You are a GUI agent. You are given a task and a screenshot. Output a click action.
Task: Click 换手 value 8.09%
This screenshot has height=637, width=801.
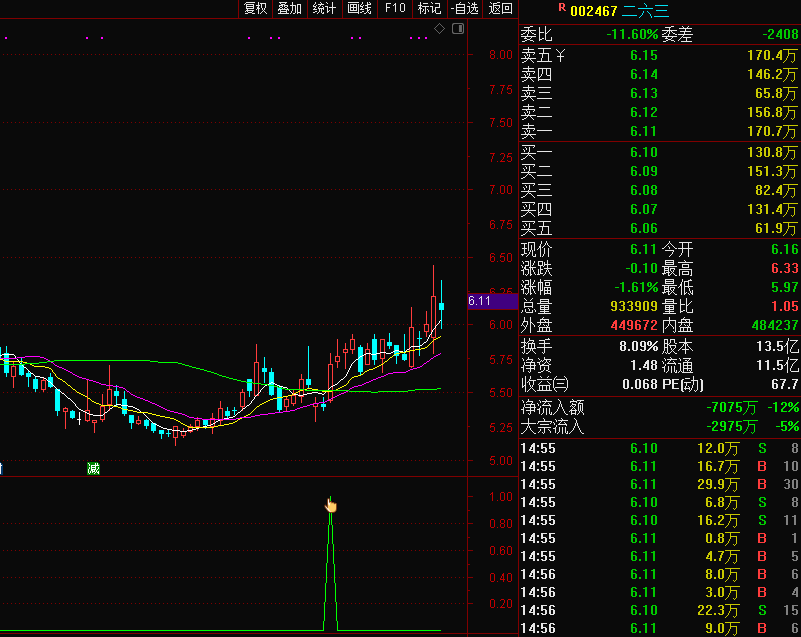[639, 347]
